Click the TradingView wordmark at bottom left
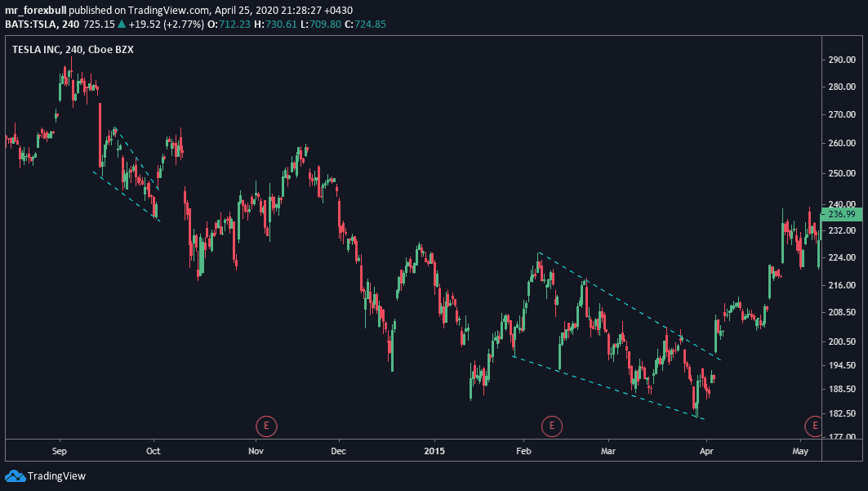The height and width of the screenshot is (491, 868). click(x=56, y=475)
